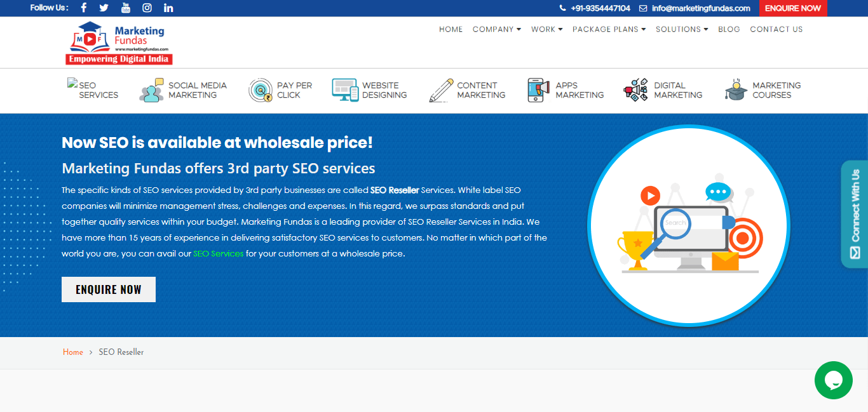Image resolution: width=868 pixels, height=412 pixels.
Task: Click the Pay Per Click icon
Action: pyautogui.click(x=261, y=90)
